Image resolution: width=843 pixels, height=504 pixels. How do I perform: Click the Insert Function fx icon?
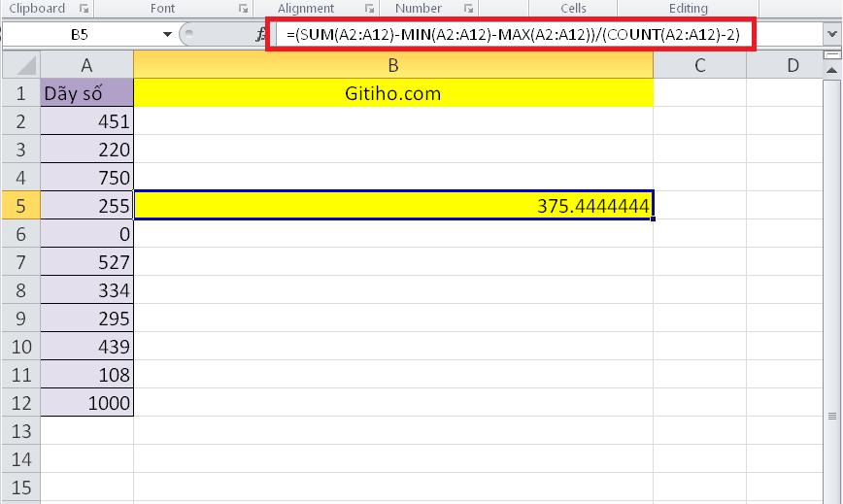coord(260,34)
